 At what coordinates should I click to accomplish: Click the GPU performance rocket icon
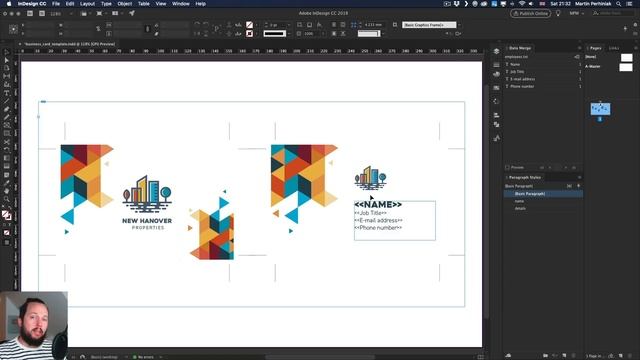[x=132, y=13]
